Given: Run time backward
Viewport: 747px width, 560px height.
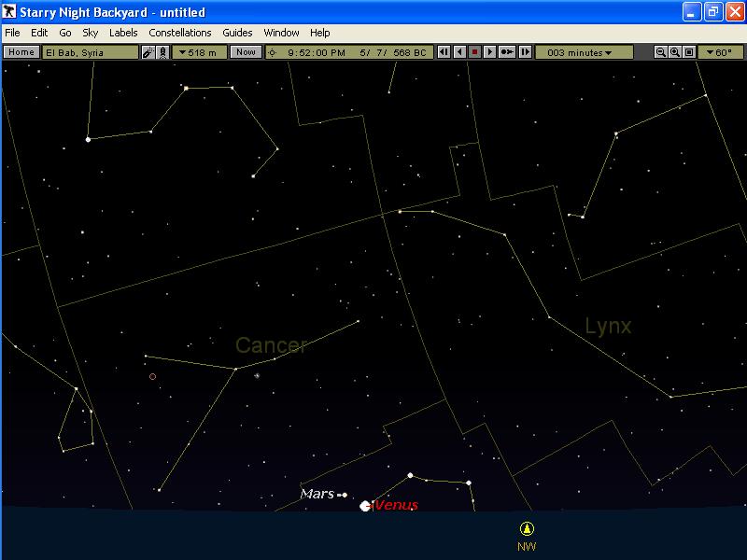Looking at the screenshot, I should tap(459, 52).
